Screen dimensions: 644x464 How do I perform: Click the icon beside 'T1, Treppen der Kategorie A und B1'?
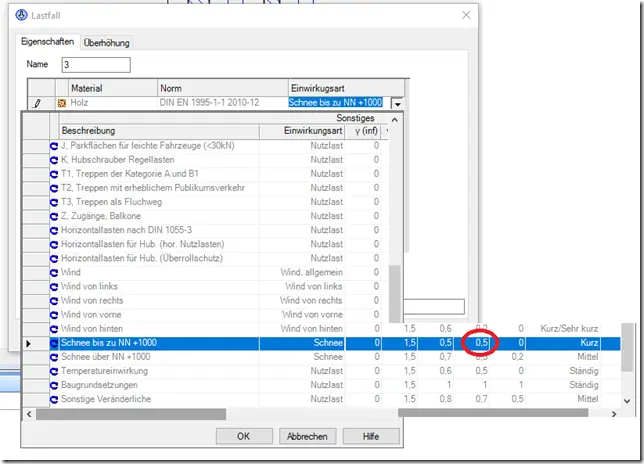(x=54, y=174)
